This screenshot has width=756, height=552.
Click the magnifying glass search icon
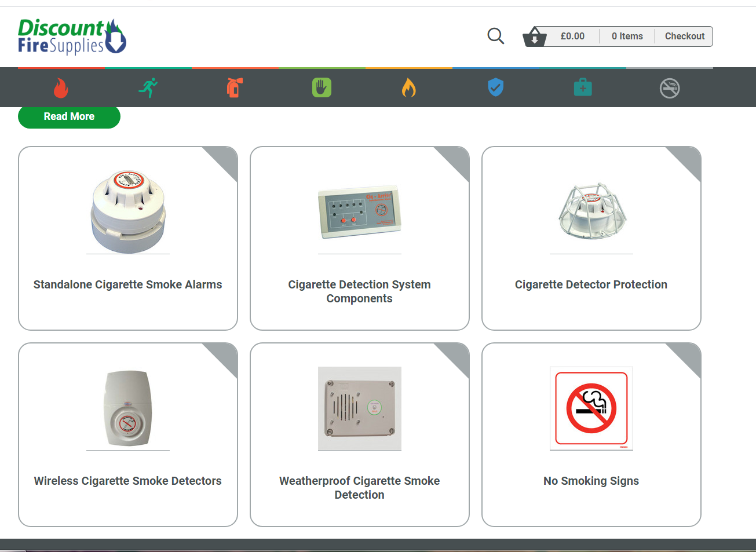click(x=495, y=36)
